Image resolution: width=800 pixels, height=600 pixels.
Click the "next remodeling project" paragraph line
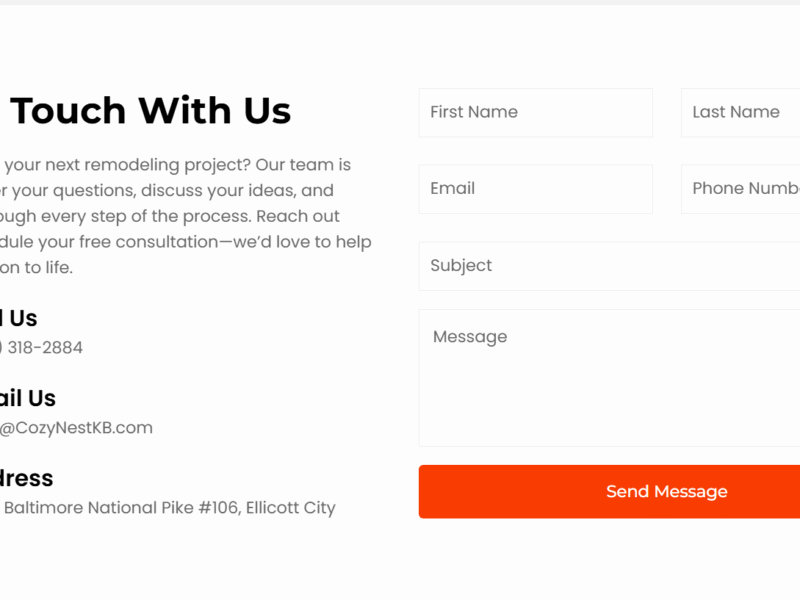175,165
